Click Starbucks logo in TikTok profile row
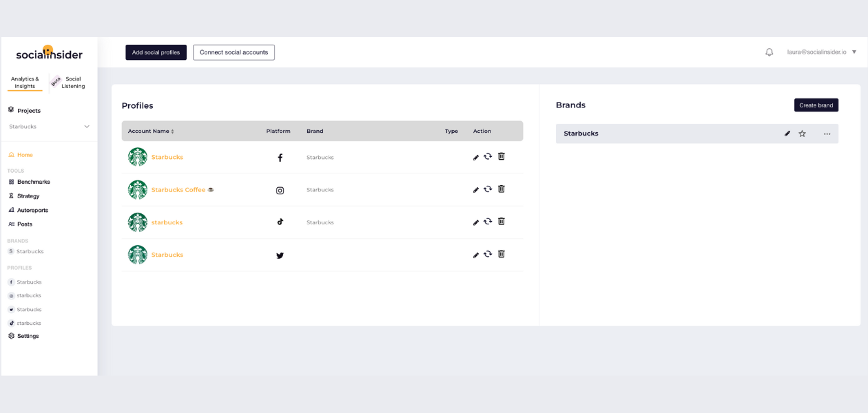Viewport: 868px width, 413px height. 138,222
